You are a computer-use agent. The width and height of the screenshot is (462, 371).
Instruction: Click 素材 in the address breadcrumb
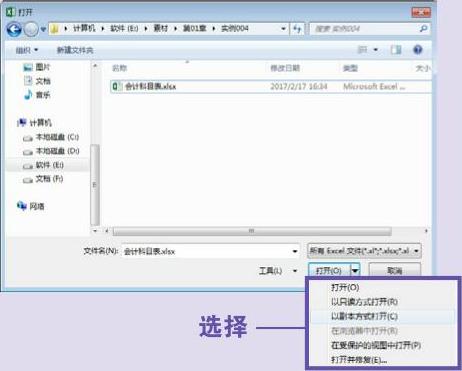161,29
